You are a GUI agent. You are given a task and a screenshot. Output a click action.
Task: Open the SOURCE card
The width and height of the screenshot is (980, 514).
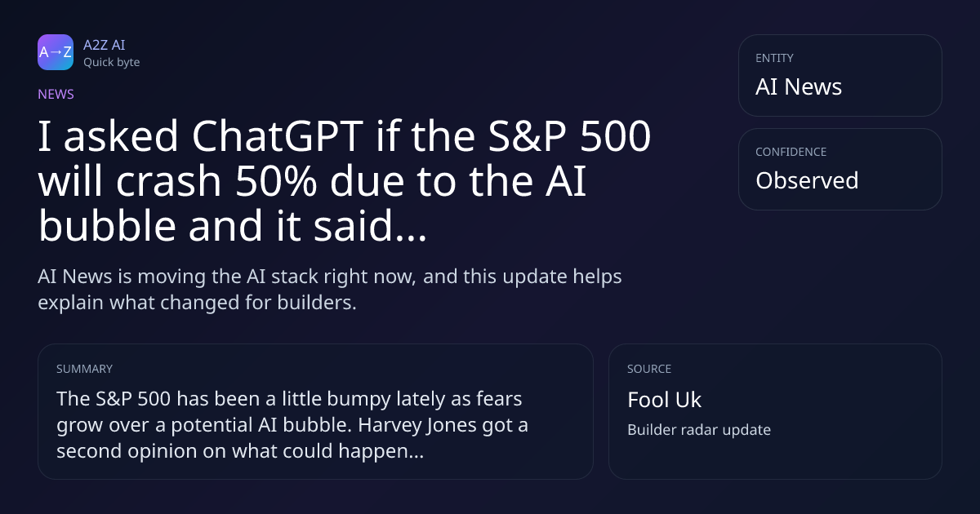coord(775,411)
